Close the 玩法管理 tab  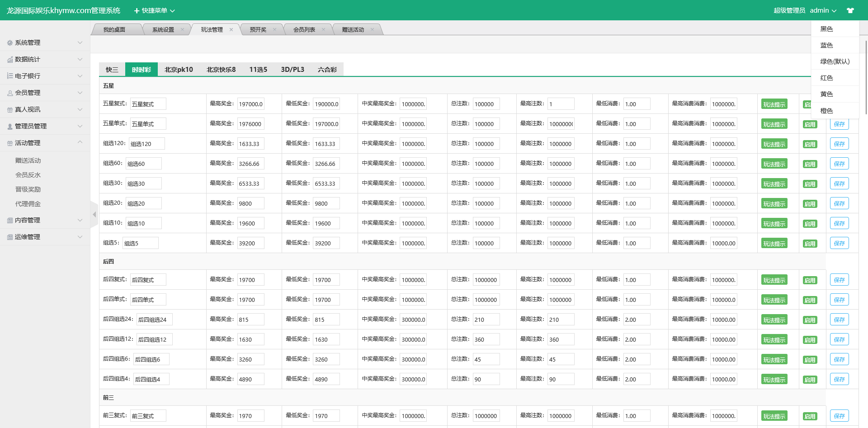click(231, 30)
